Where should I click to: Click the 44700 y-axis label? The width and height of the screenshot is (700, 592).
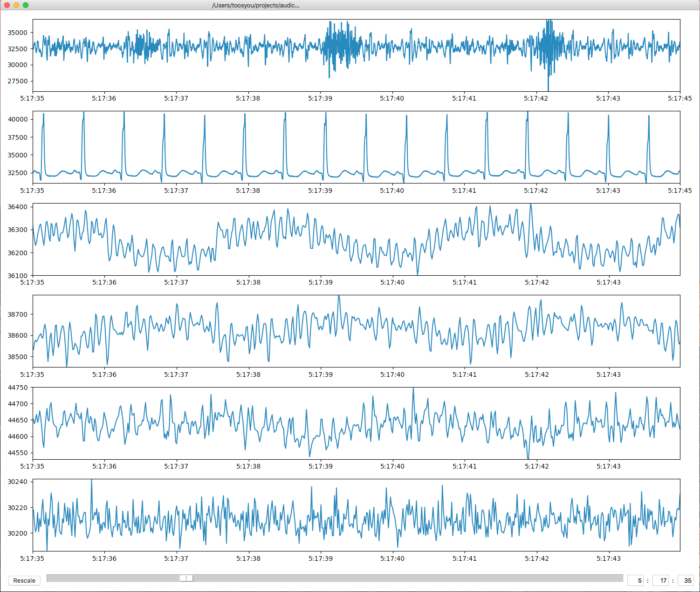[18, 404]
